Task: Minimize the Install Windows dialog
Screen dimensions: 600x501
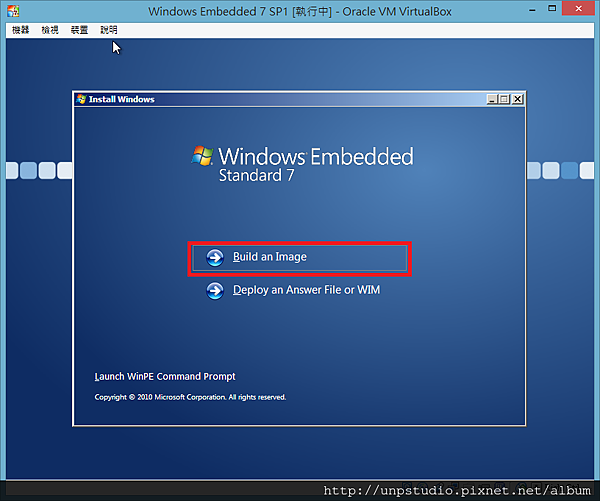Action: point(492,99)
